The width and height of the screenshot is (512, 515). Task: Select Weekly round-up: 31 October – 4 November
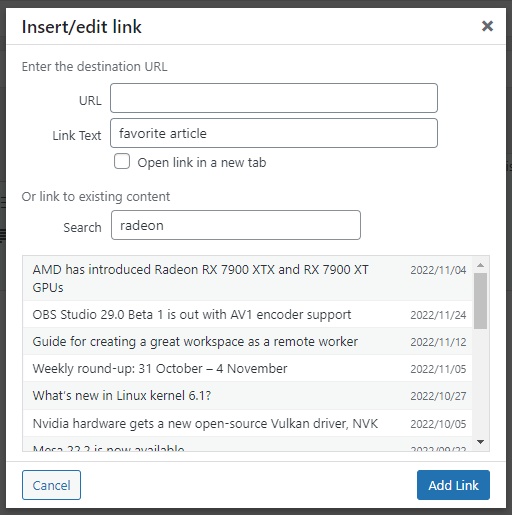pos(248,368)
